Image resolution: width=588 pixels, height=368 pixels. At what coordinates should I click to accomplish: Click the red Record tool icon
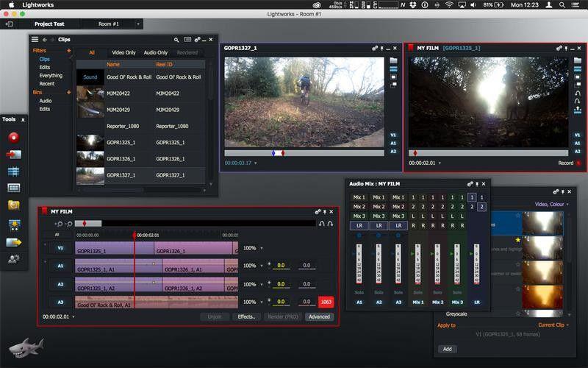click(14, 138)
